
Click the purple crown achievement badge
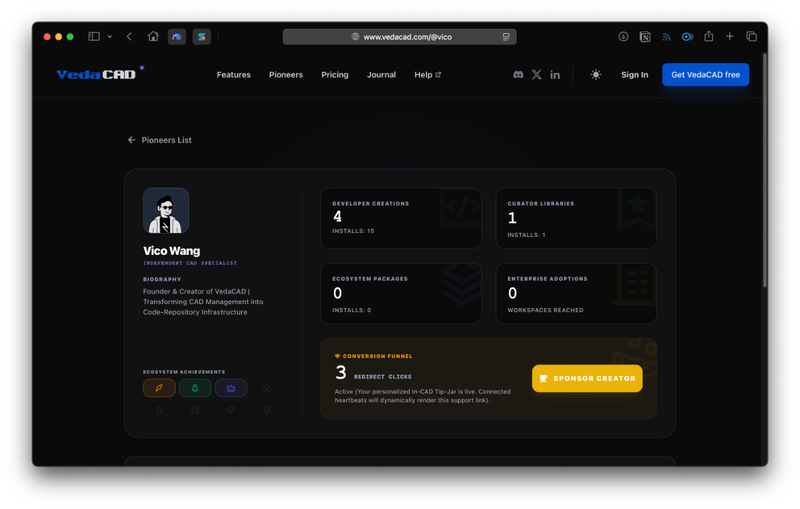231,388
